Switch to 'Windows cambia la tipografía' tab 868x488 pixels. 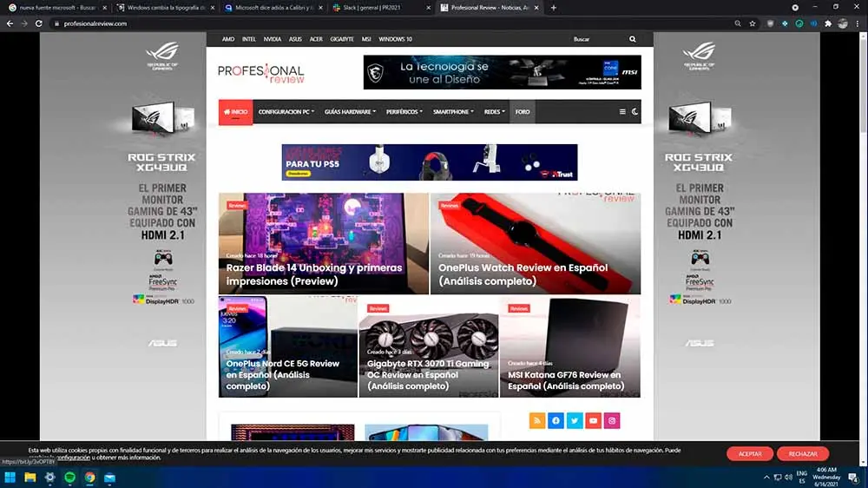click(165, 8)
